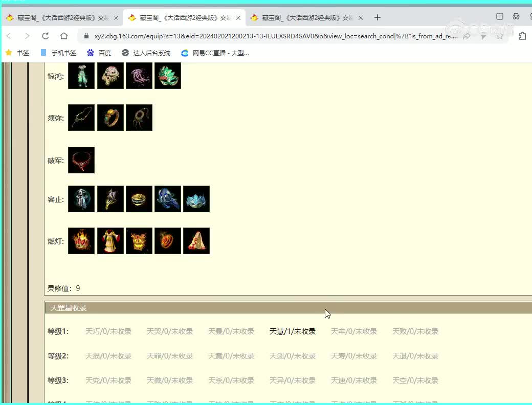
Task: Click the tab counter icon in tab strip
Action: tap(499, 16)
